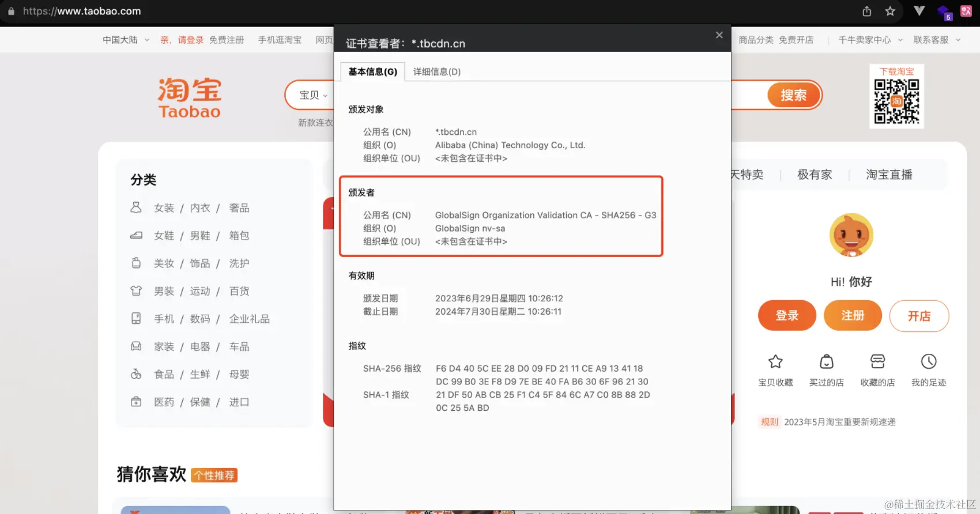
Task: Click the Taobao logo
Action: [190, 98]
